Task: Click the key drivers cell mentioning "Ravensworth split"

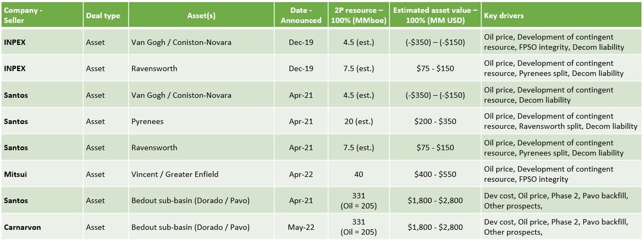Action: pos(560,121)
